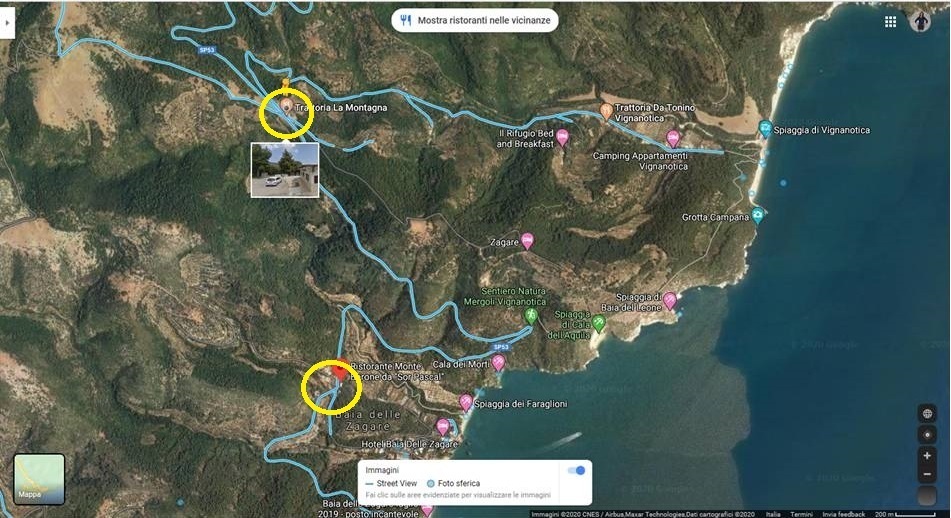951x518 pixels.
Task: Turn off the Street View imagery toggle
Action: coord(576,471)
